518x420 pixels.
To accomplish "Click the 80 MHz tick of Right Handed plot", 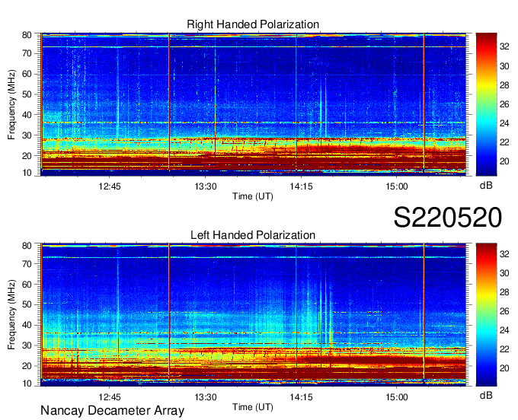I will pyautogui.click(x=27, y=35).
